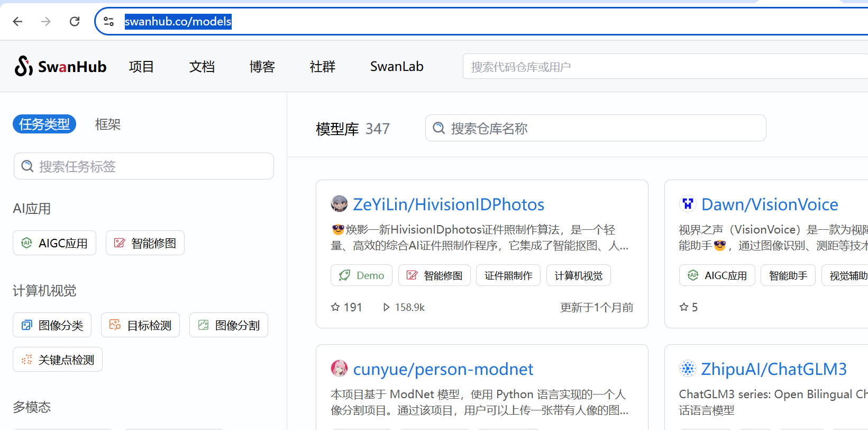Click the ZeYiLin user avatar
This screenshot has width=868, height=430.
(339, 204)
